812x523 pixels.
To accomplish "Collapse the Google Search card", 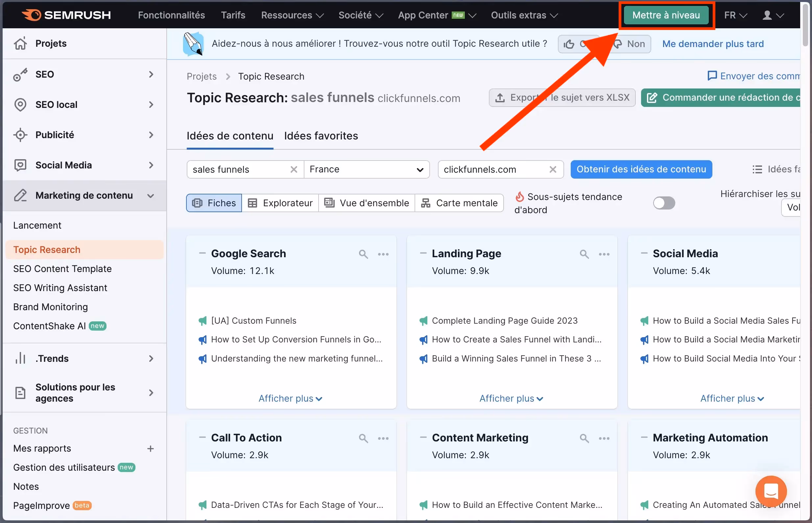I will pyautogui.click(x=202, y=253).
